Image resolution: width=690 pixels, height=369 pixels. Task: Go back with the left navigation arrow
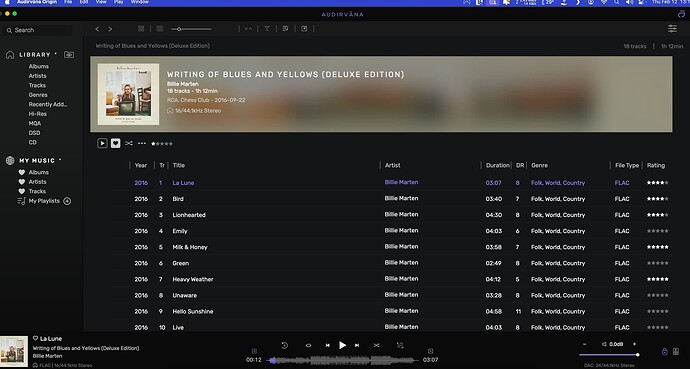point(97,29)
